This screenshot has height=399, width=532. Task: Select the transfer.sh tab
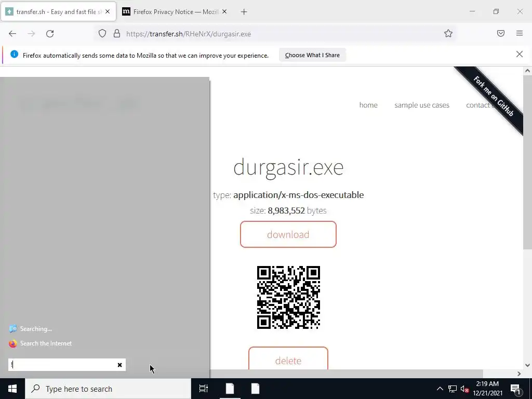58,12
